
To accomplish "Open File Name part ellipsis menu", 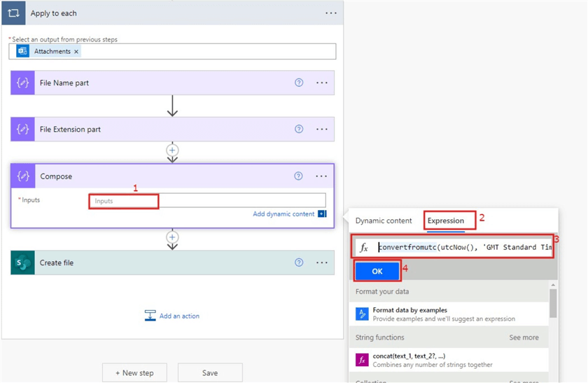I will tap(322, 83).
